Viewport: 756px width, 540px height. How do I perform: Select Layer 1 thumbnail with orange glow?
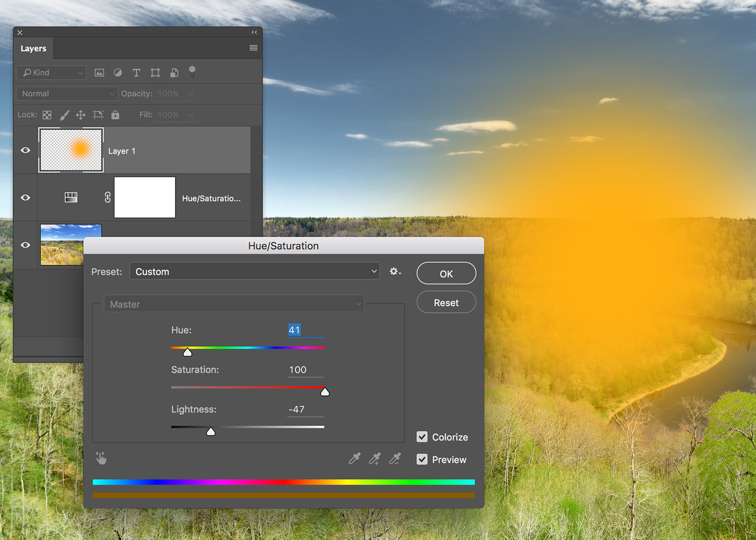(71, 150)
